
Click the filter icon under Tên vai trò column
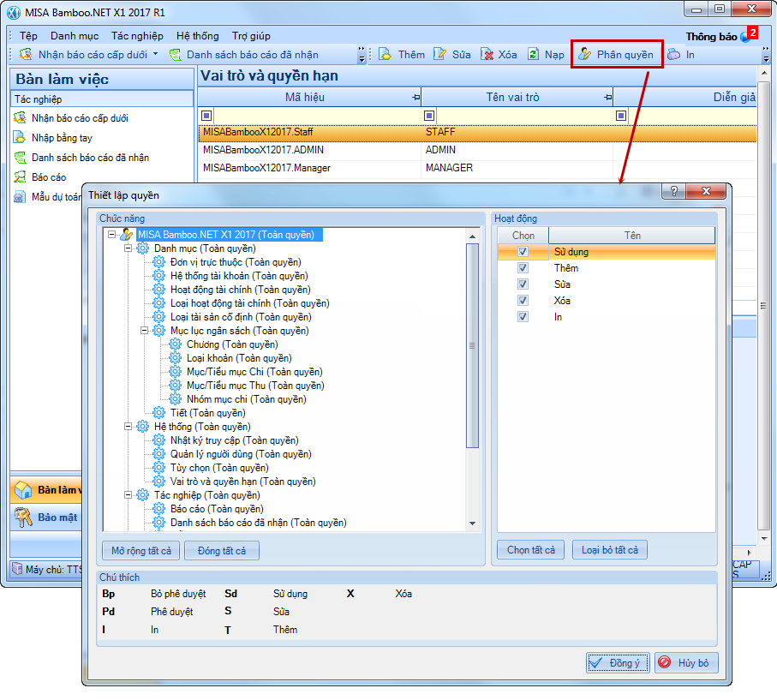click(x=429, y=116)
